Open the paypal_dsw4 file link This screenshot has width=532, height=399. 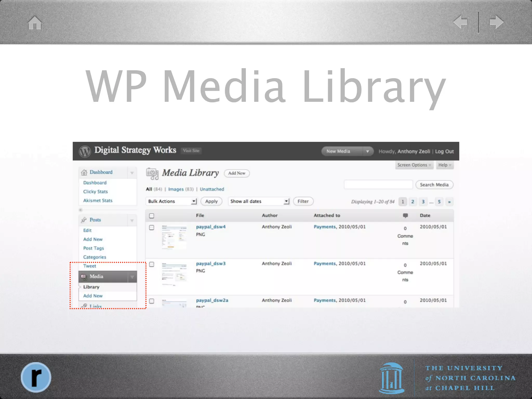(x=211, y=227)
